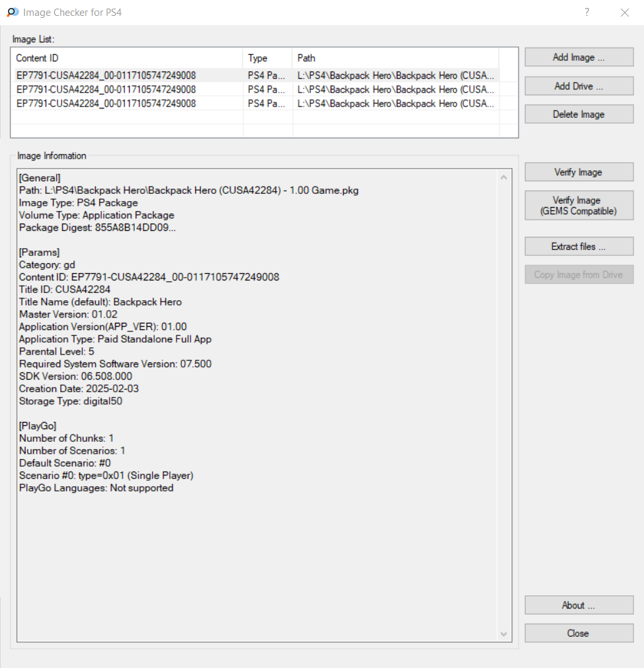Image resolution: width=644 pixels, height=668 pixels.
Task: Open the About dialog
Action: click(x=579, y=605)
